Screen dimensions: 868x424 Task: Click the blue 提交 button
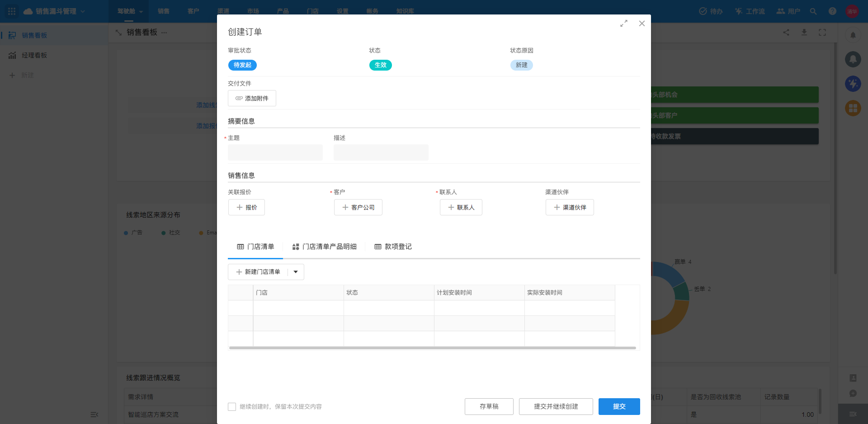[619, 406]
